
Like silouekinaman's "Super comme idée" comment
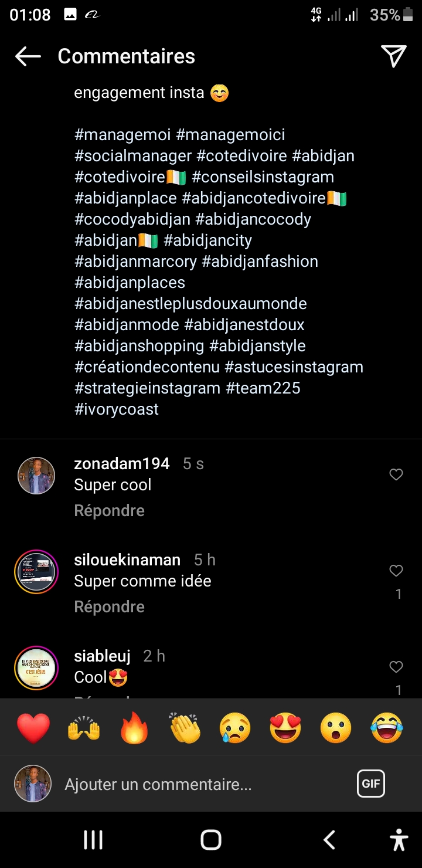pos(396,571)
